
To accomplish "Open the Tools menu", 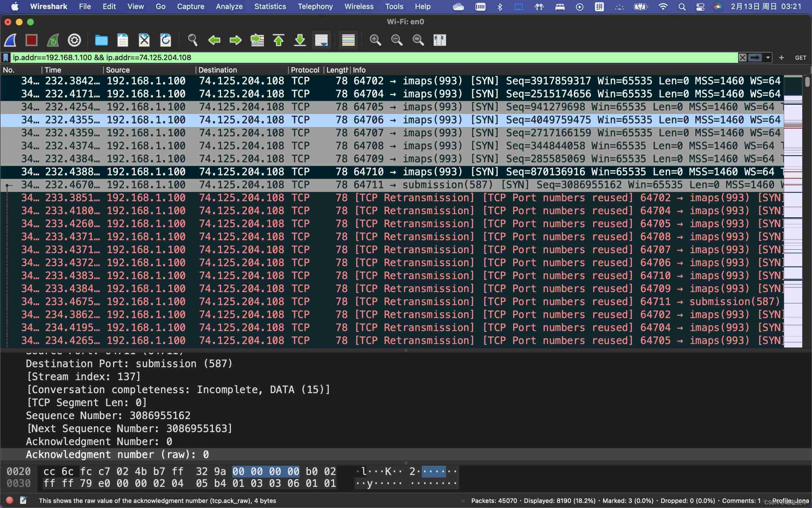I will point(394,6).
